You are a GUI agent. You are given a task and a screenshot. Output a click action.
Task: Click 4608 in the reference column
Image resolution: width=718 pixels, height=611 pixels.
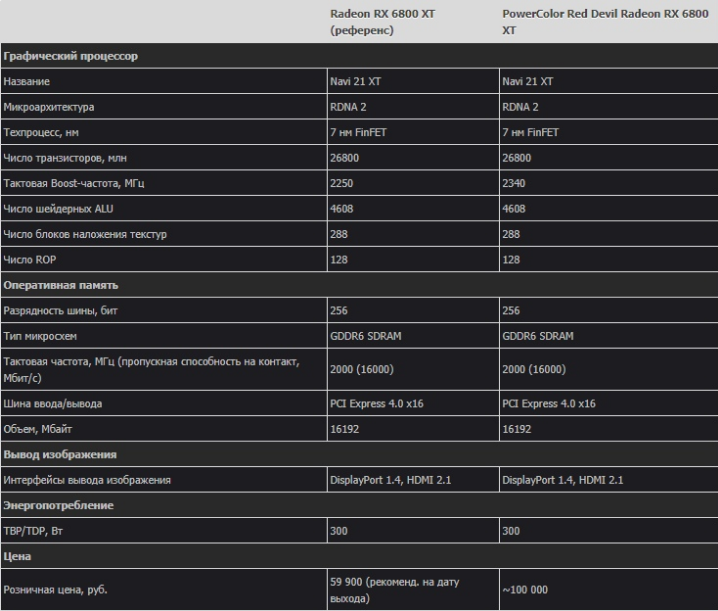[x=342, y=209]
